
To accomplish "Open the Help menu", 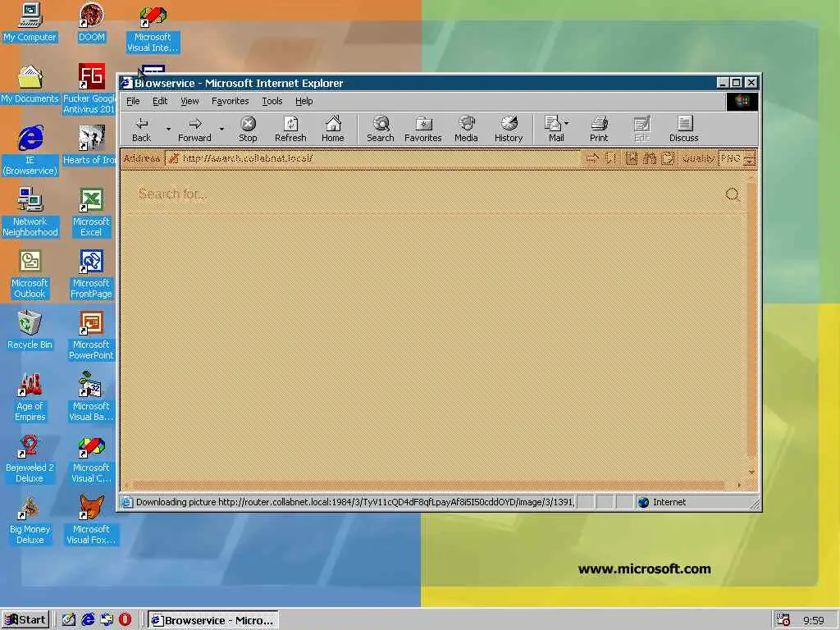I will [304, 101].
